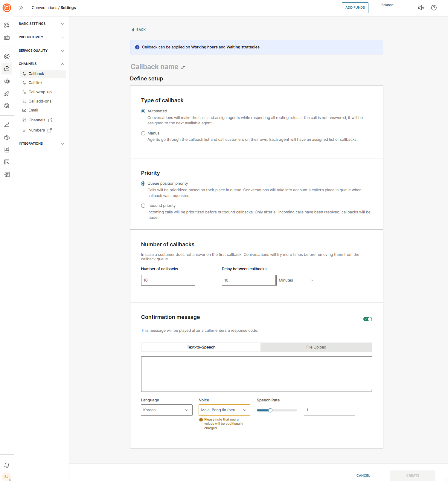This screenshot has width=448, height=483.
Task: Open the Language dropdown showing Korean
Action: [166, 410]
